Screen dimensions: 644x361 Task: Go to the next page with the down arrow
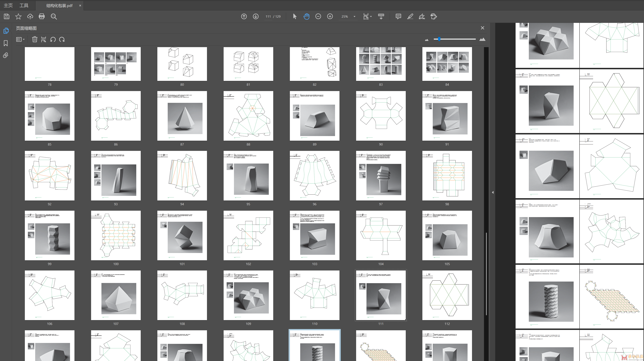pos(256,16)
